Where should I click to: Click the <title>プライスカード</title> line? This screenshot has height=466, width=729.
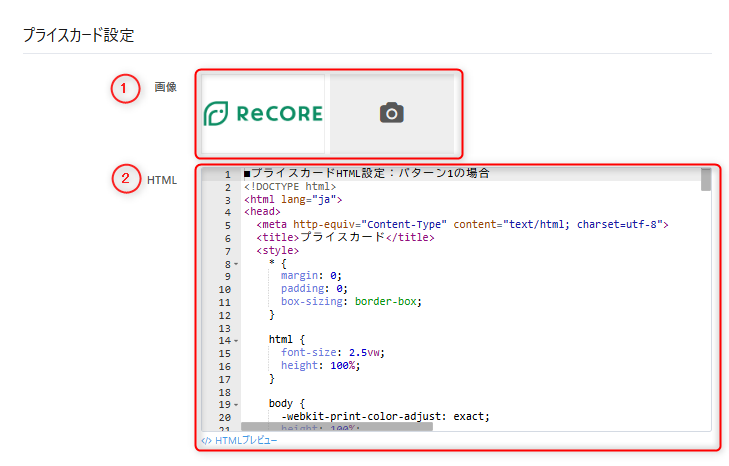click(345, 237)
